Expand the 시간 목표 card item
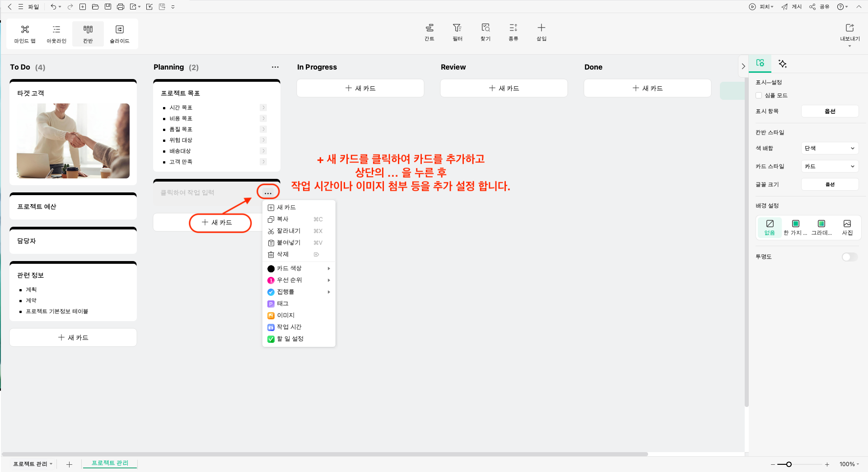This screenshot has width=868, height=472. 263,107
